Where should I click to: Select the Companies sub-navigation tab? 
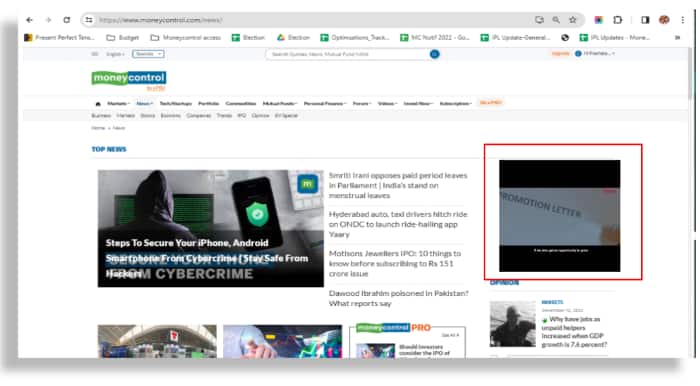point(199,116)
